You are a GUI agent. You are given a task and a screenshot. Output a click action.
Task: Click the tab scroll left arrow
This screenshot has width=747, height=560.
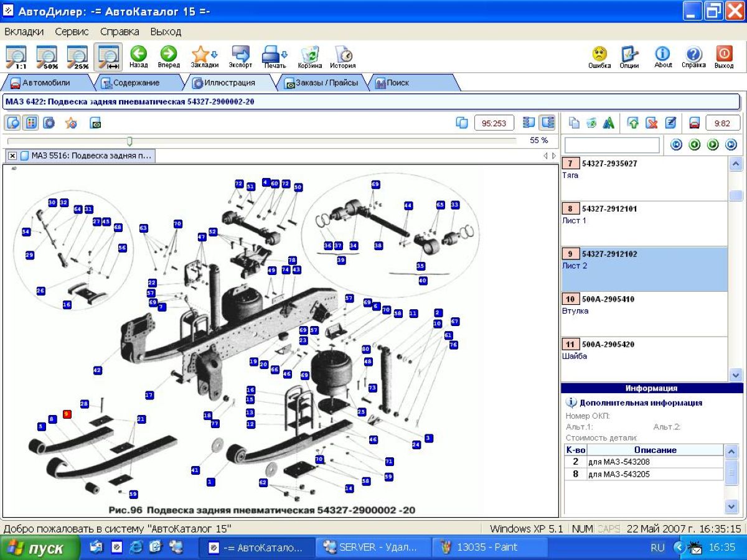pyautogui.click(x=545, y=156)
